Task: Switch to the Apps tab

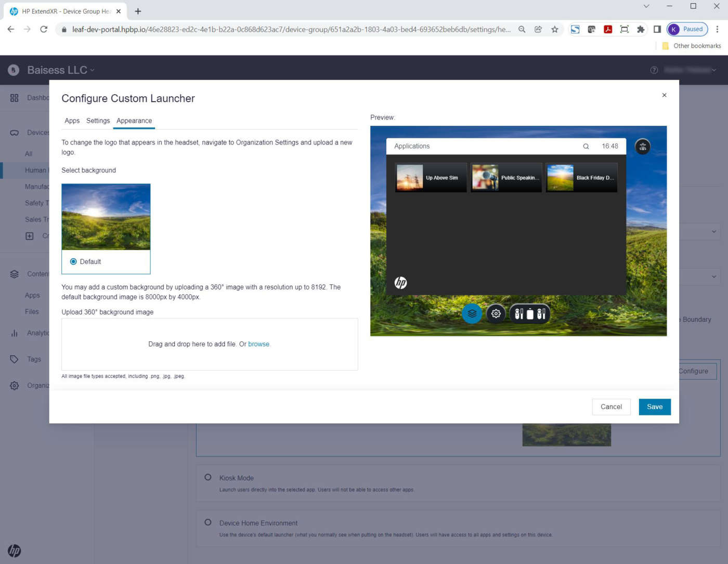Action: (72, 121)
